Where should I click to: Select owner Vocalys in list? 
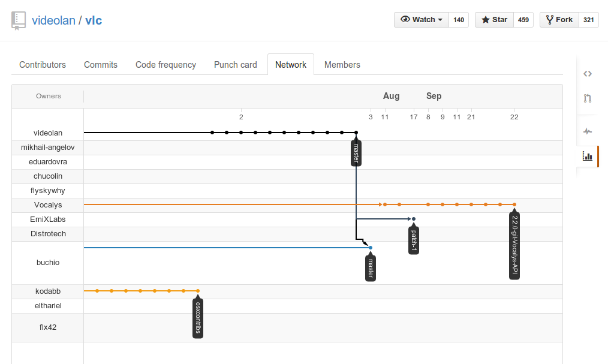click(48, 205)
